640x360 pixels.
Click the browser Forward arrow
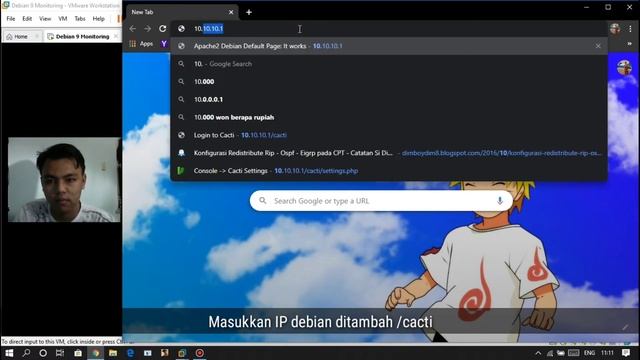click(x=147, y=29)
